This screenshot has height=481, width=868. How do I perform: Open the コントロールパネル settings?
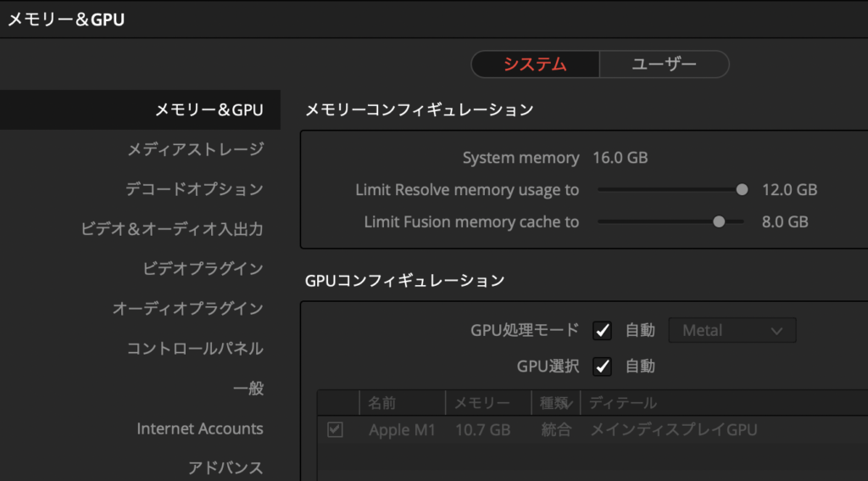[196, 349]
